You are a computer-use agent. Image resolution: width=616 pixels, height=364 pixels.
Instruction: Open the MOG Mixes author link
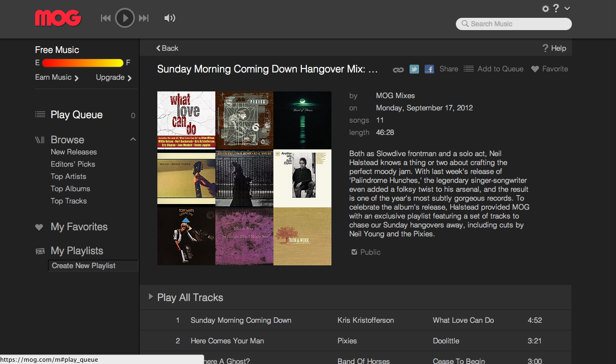(395, 96)
